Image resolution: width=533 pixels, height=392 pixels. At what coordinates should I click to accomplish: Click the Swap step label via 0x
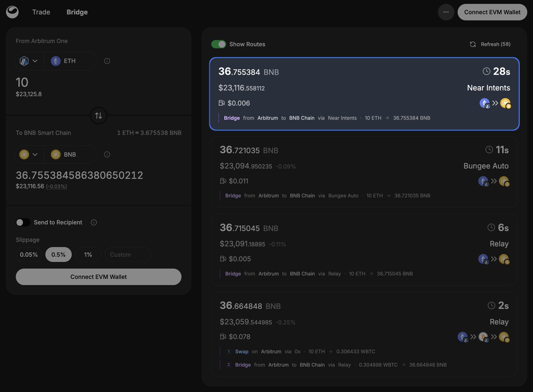click(242, 352)
